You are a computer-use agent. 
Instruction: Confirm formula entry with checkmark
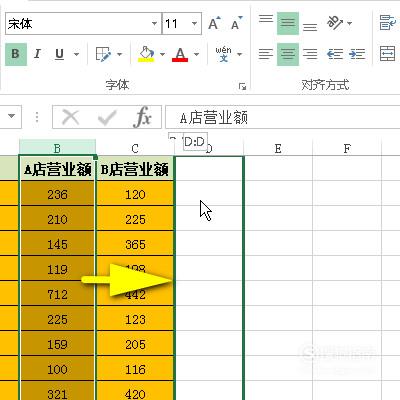click(x=107, y=117)
